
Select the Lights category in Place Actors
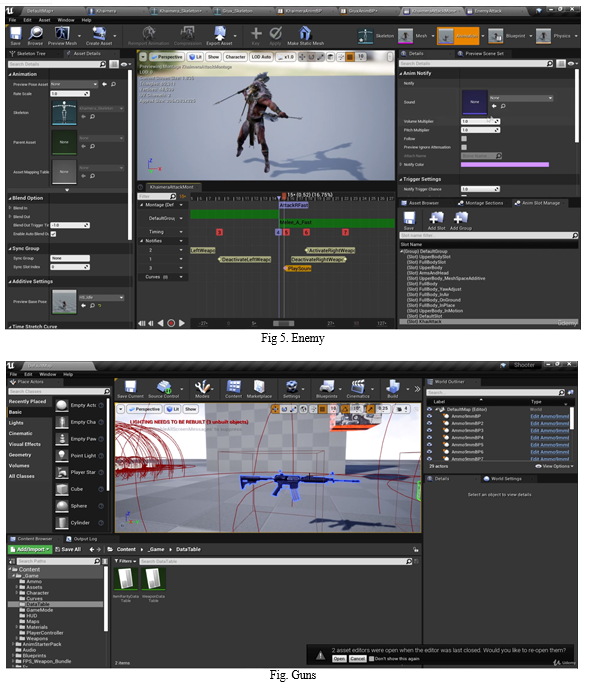tap(16, 423)
